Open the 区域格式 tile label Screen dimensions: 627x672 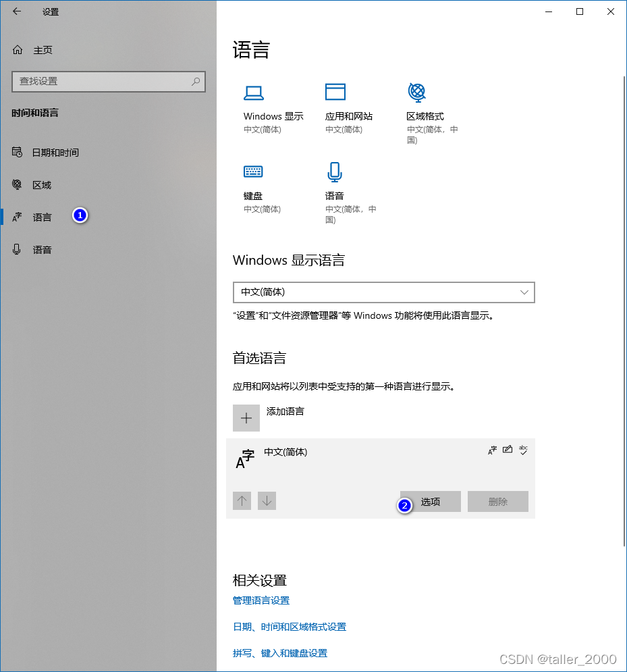point(425,116)
